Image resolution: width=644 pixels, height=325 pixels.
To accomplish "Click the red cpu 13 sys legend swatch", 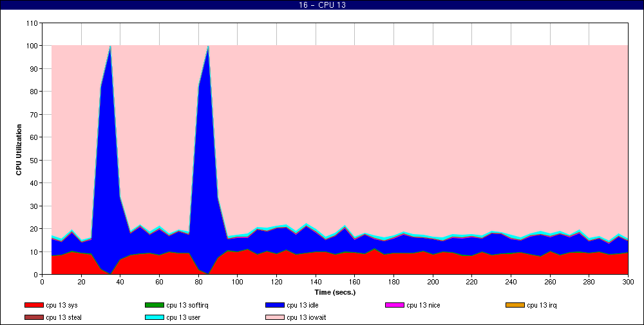I will pyautogui.click(x=33, y=305).
